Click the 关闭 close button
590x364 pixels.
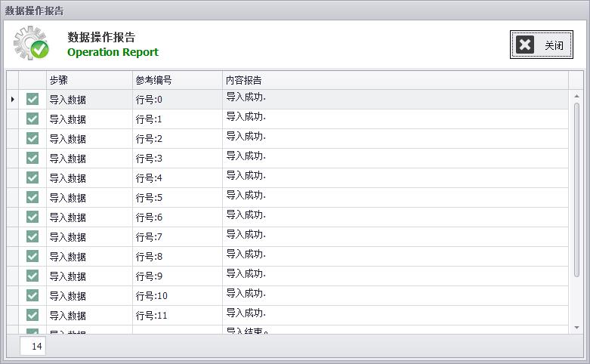[541, 45]
